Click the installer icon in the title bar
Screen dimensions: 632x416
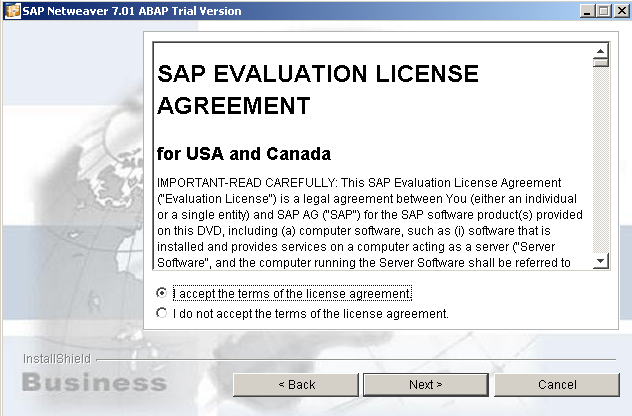click(x=12, y=11)
